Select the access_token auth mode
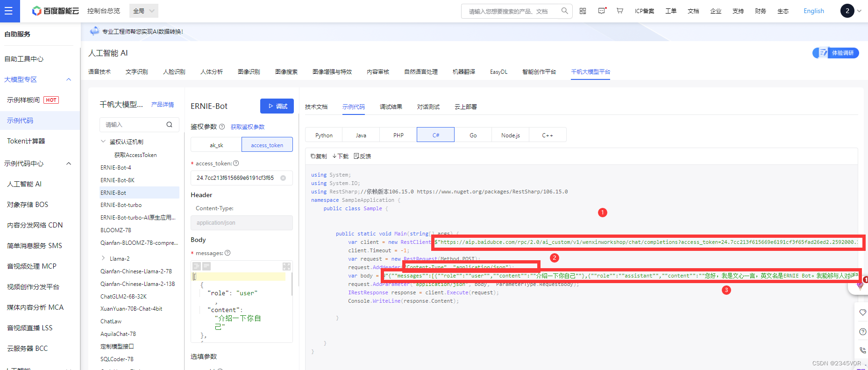The image size is (868, 370). (267, 145)
